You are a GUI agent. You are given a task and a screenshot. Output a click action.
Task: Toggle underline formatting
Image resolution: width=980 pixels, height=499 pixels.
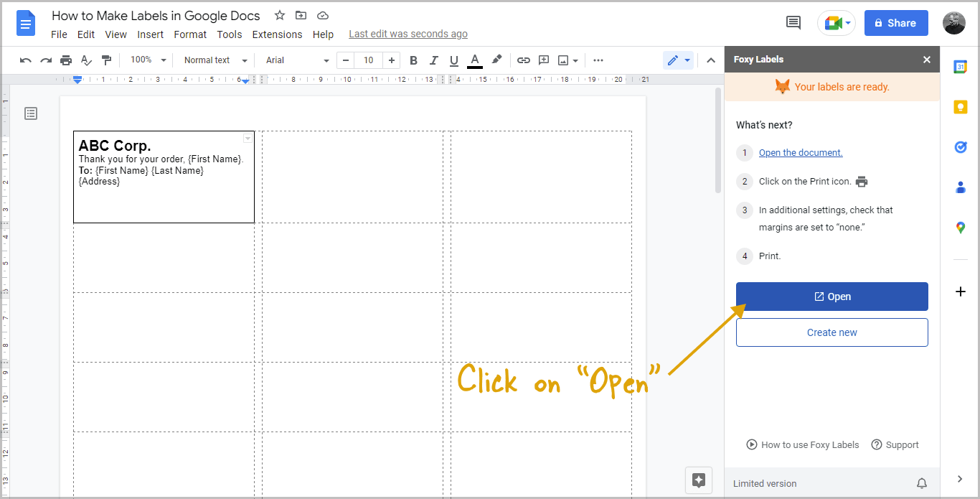(453, 60)
